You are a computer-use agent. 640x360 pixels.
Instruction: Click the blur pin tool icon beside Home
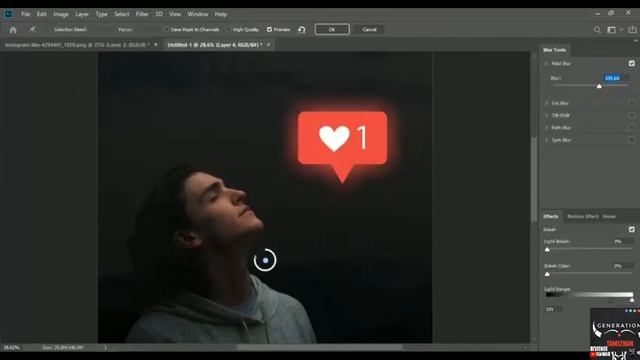32,29
